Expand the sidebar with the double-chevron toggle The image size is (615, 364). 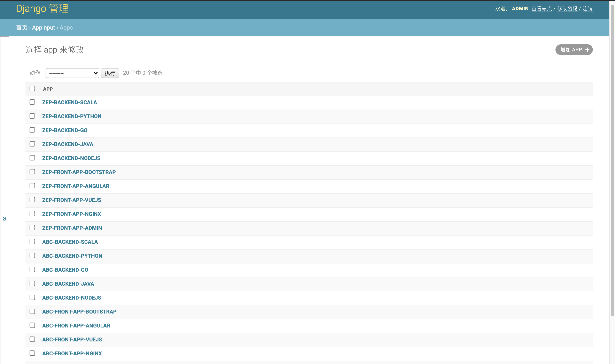point(5,219)
